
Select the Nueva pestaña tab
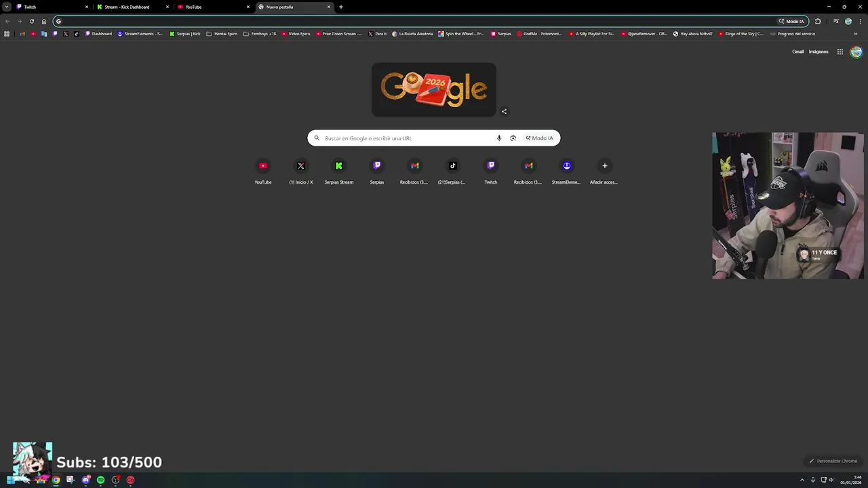tap(294, 7)
